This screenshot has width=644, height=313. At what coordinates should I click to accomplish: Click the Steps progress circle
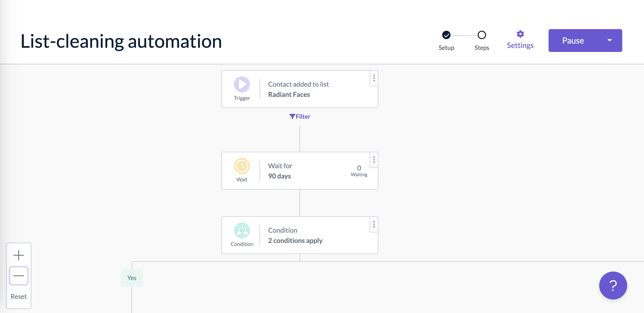pyautogui.click(x=482, y=35)
